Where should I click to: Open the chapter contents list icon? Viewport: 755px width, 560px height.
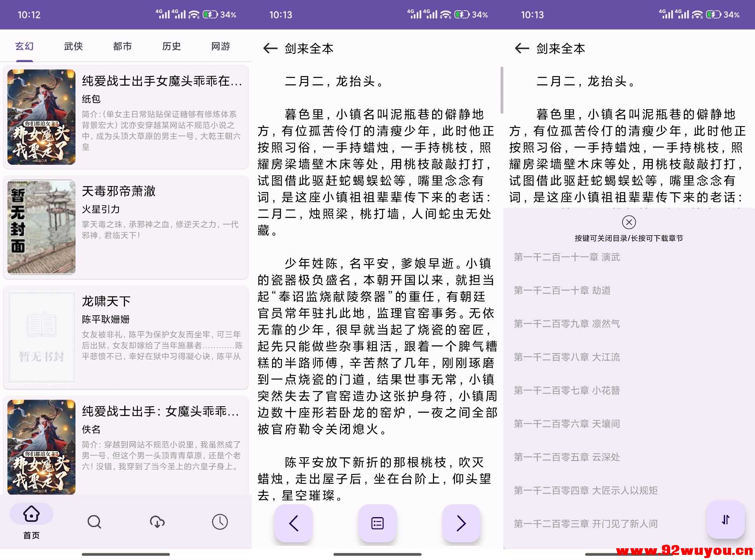(377, 523)
